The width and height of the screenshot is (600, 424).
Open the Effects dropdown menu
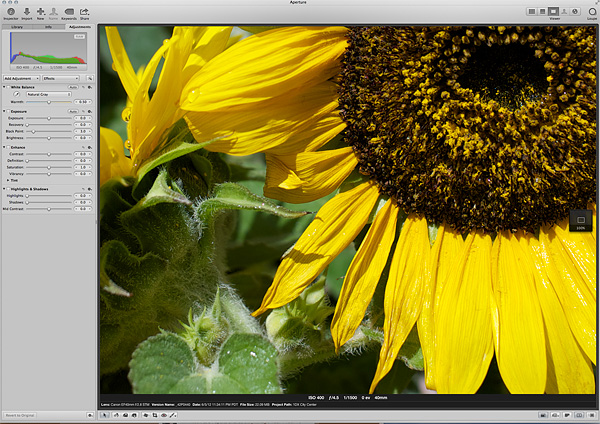61,77
